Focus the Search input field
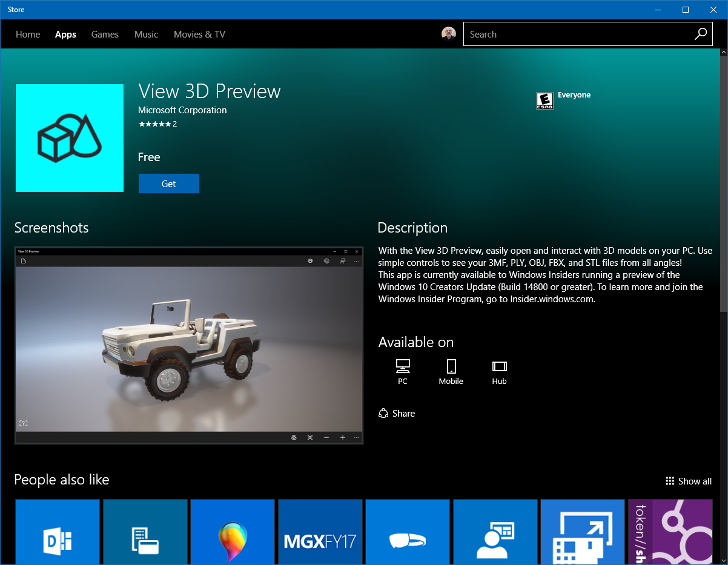728x565 pixels. tap(575, 35)
